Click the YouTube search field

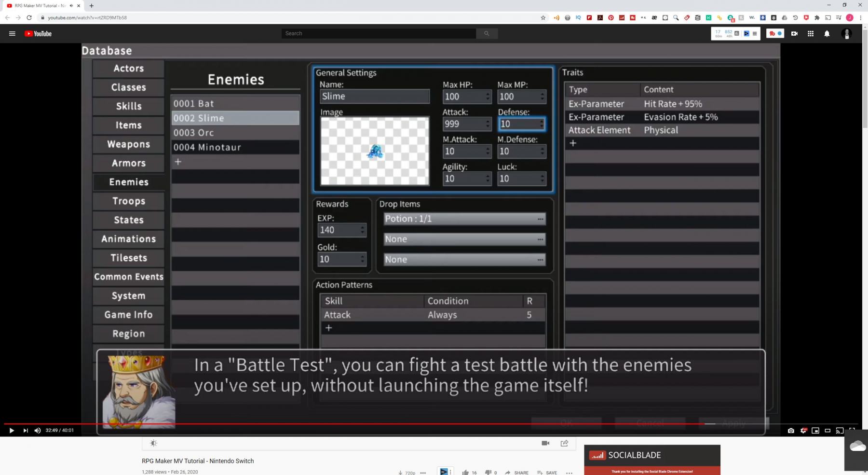tap(379, 33)
